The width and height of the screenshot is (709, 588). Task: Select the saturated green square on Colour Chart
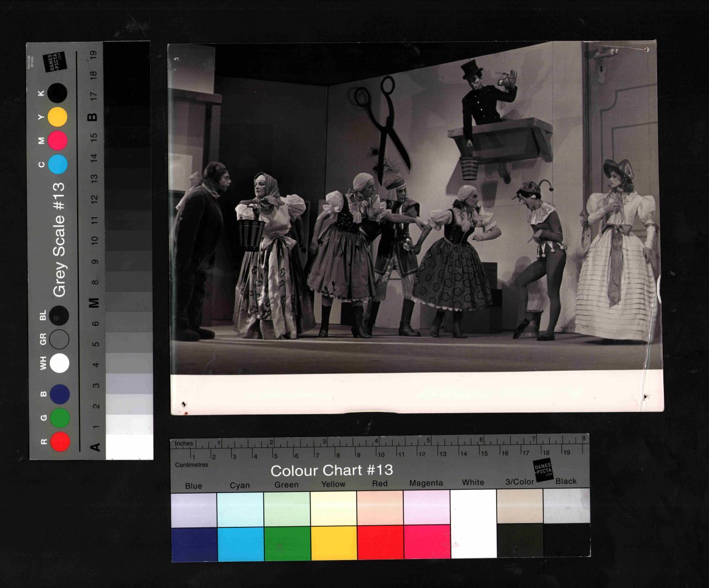pos(287,543)
